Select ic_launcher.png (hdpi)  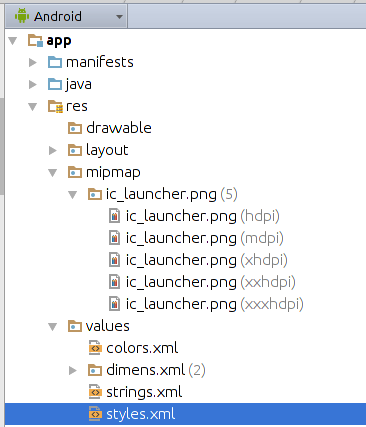pos(202,216)
